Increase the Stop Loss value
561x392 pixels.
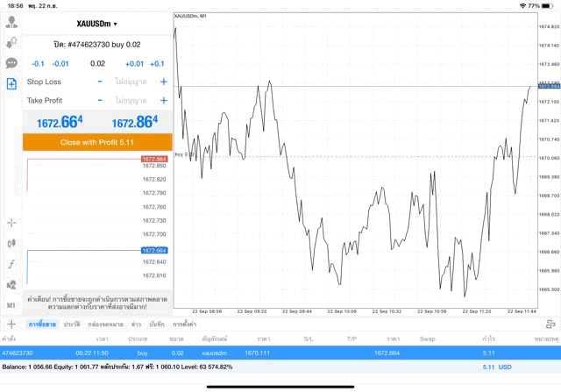pos(163,82)
